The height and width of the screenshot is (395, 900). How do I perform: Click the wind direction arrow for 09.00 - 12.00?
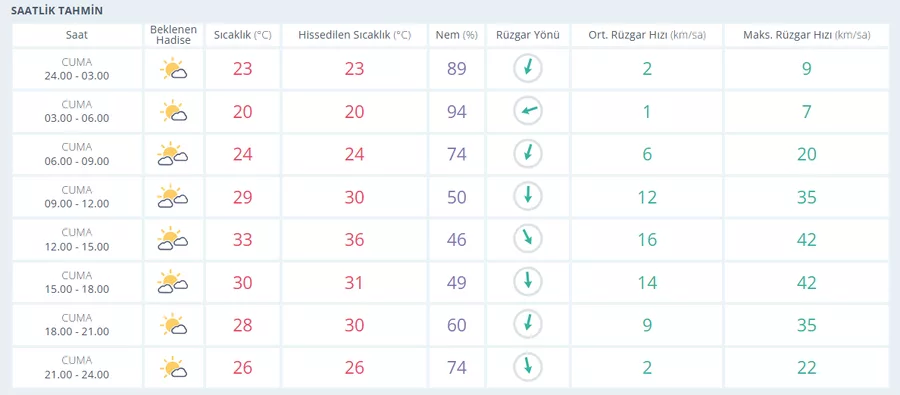click(527, 197)
